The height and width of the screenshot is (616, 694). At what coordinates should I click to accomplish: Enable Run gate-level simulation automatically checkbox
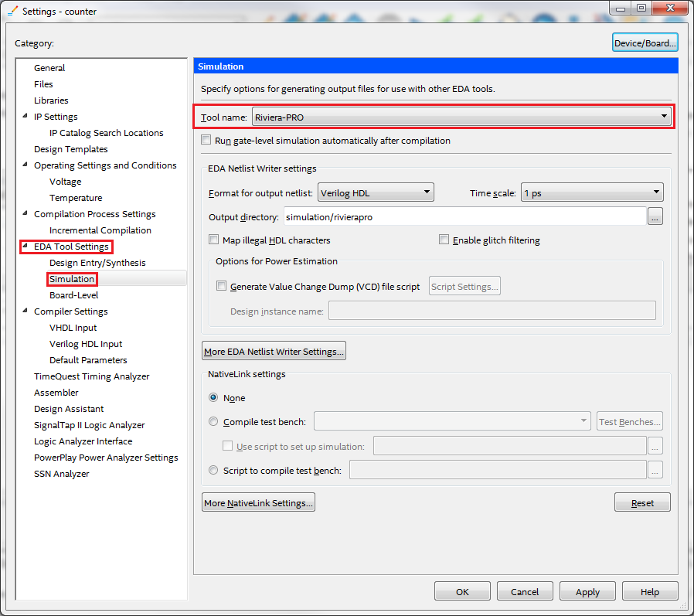coord(206,141)
